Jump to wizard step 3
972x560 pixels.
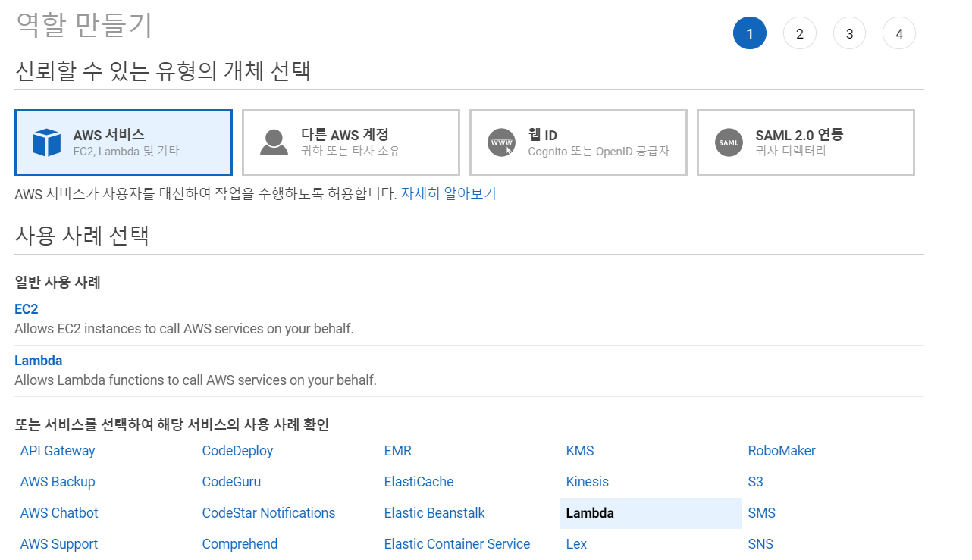click(849, 33)
